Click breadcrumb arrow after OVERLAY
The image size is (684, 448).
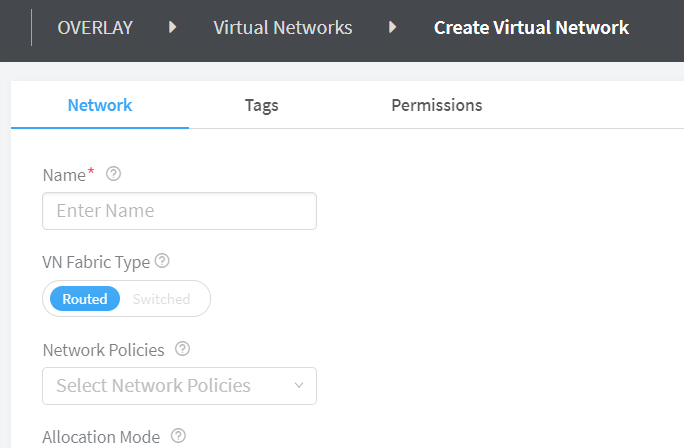tap(173, 27)
